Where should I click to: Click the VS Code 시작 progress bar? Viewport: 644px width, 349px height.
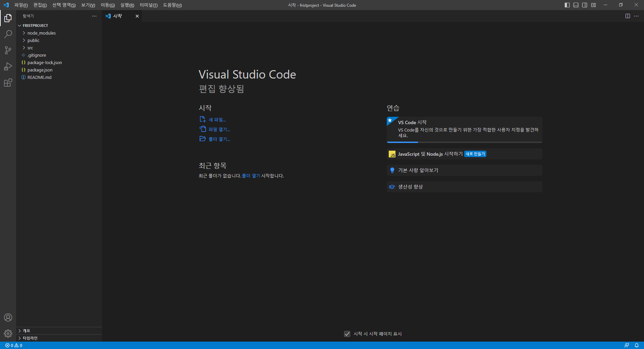coord(465,142)
